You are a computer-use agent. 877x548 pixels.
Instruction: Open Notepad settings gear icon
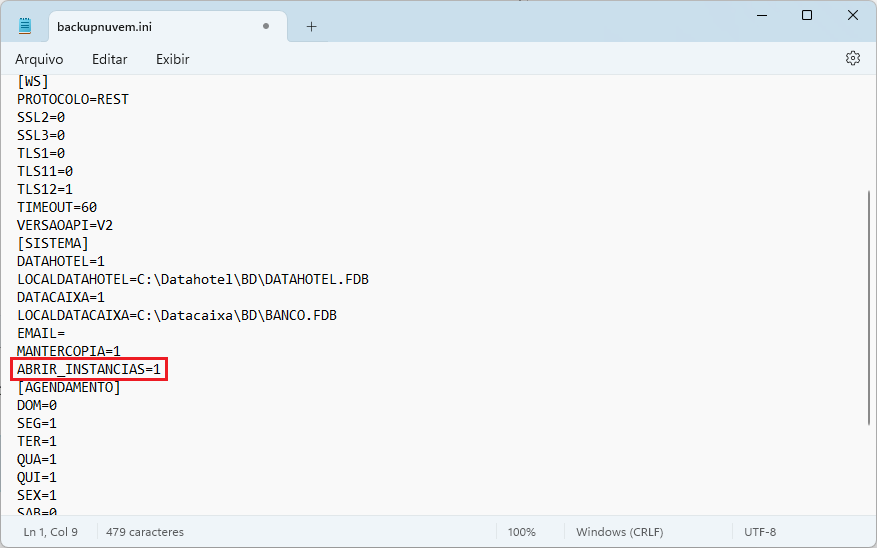(852, 58)
